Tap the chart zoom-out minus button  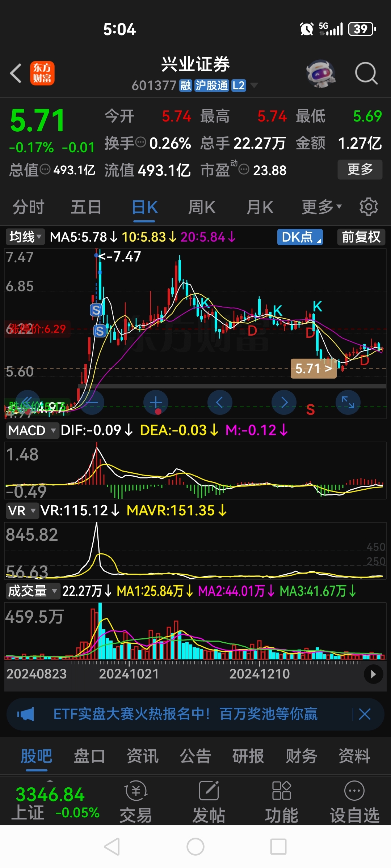(x=92, y=402)
